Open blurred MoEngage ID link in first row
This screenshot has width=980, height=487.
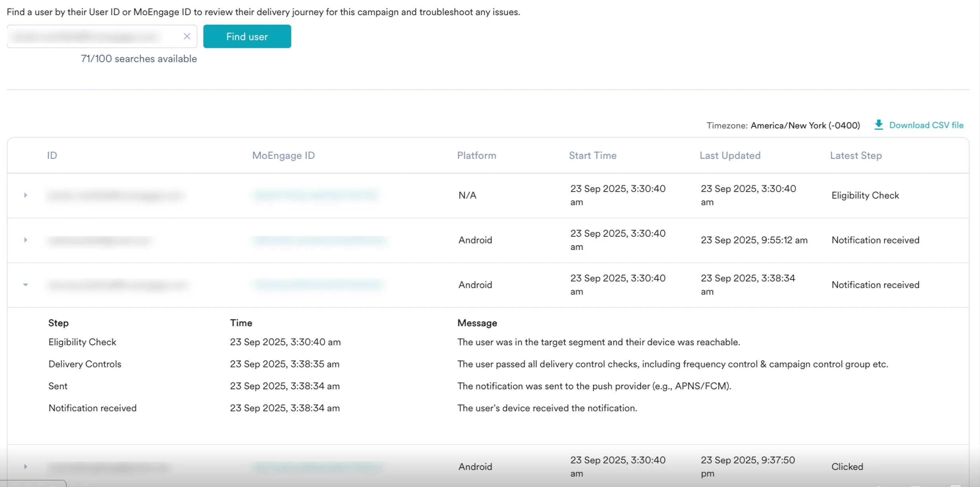click(316, 195)
